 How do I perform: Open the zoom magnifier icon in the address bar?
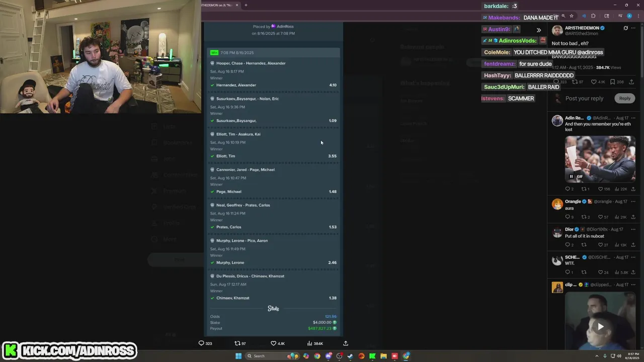tap(563, 16)
